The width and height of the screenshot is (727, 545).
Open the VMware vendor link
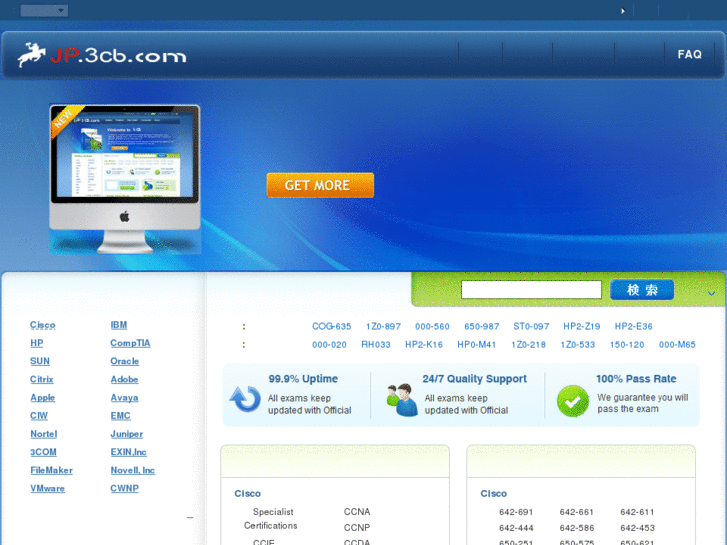(x=48, y=488)
